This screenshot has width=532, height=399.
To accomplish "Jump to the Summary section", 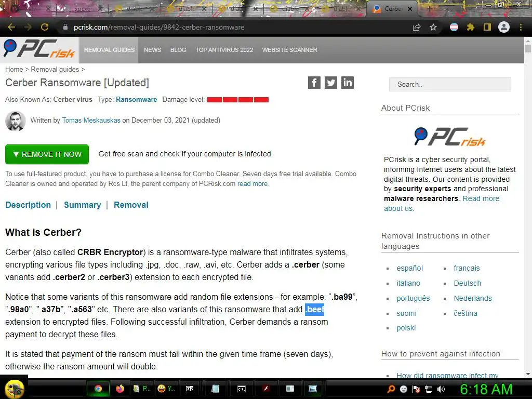I will 83,205.
